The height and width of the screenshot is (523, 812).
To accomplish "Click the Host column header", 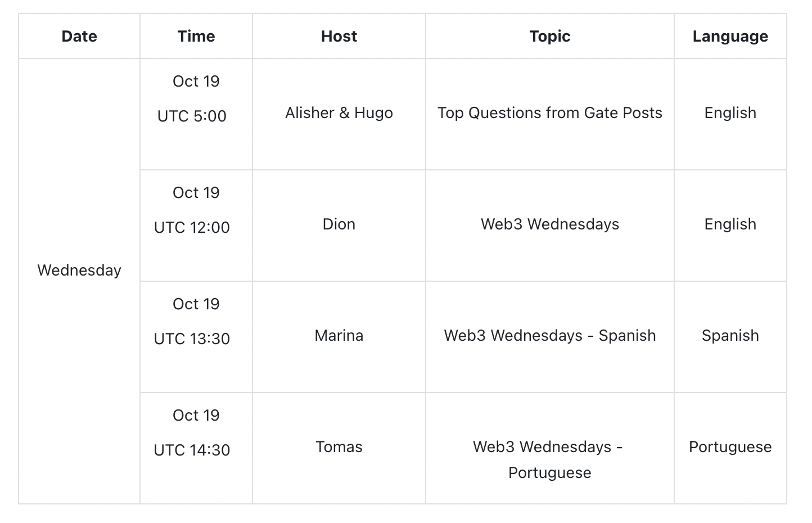I will (339, 37).
